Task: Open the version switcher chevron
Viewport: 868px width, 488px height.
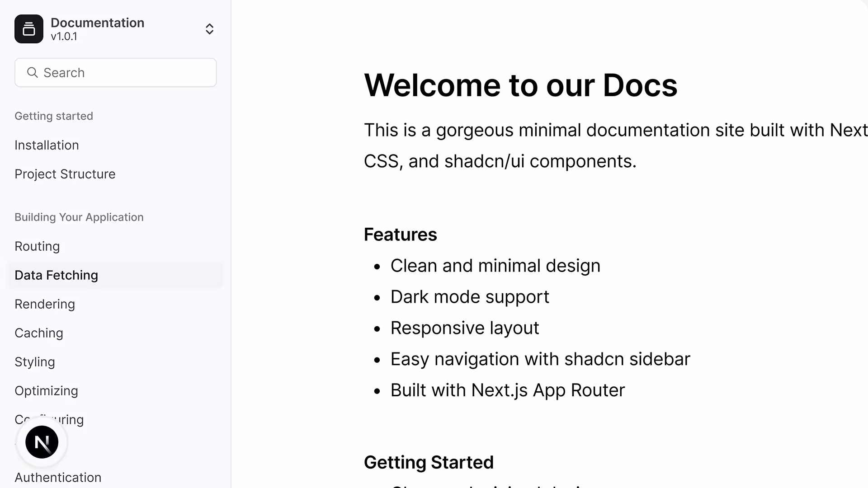Action: (209, 29)
